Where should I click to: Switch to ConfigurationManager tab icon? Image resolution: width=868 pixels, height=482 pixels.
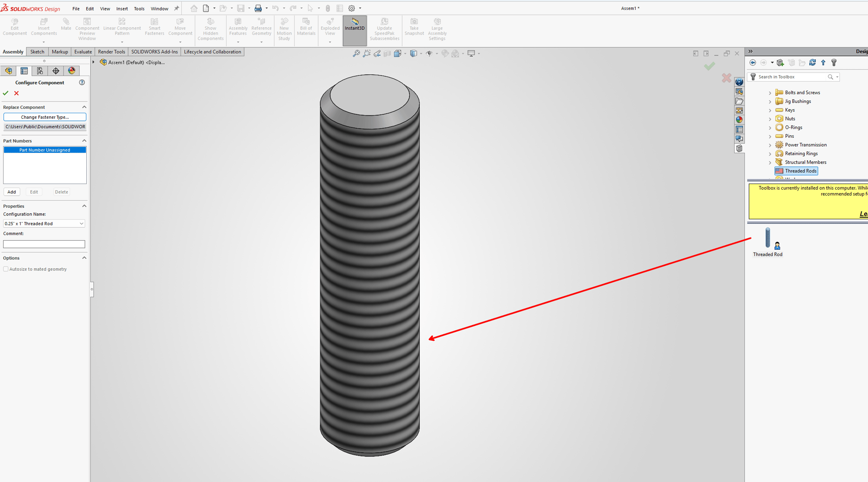[40, 71]
